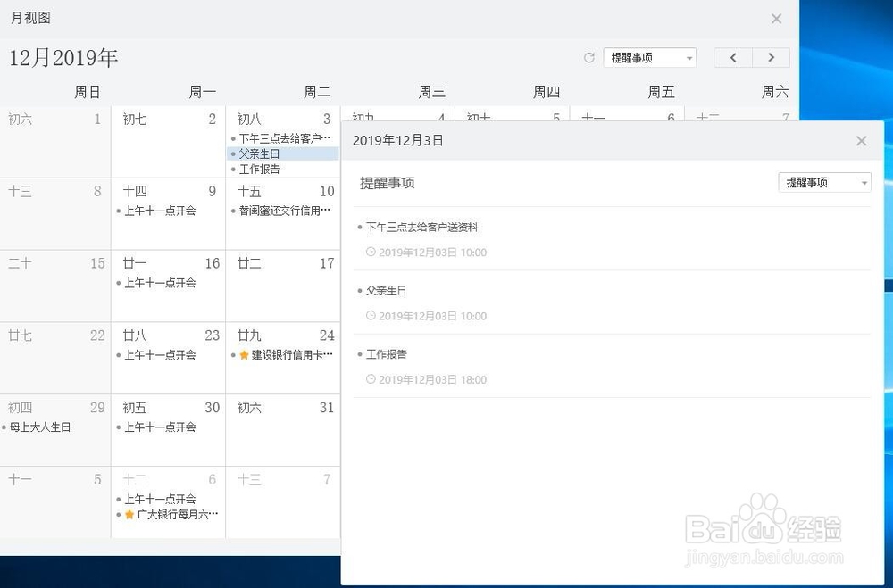Click the star icon on 广大银行每月六 entry

pyautogui.click(x=129, y=514)
